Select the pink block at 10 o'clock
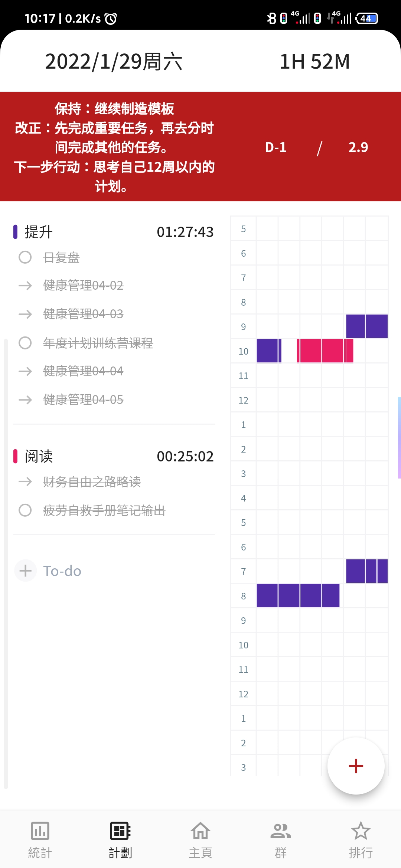 click(x=325, y=351)
